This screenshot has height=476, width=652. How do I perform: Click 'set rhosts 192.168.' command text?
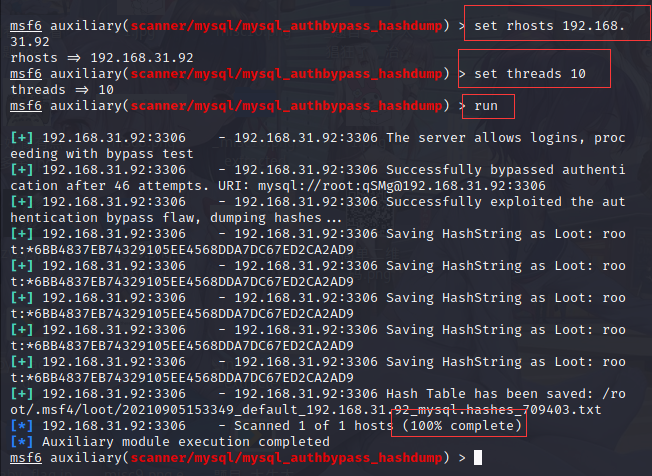point(549,25)
